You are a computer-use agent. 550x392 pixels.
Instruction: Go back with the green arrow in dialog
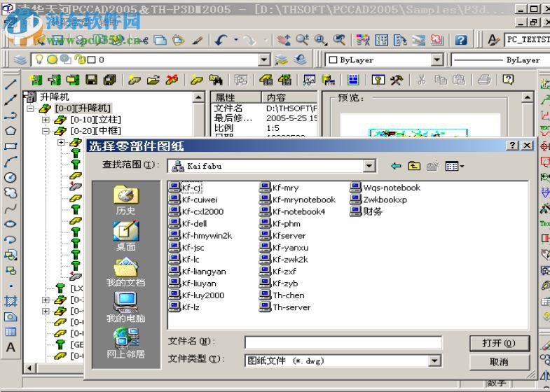point(396,166)
